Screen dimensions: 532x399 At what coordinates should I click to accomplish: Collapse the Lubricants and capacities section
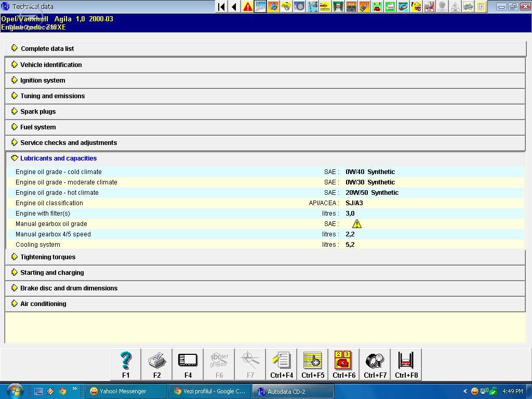pyautogui.click(x=265, y=158)
